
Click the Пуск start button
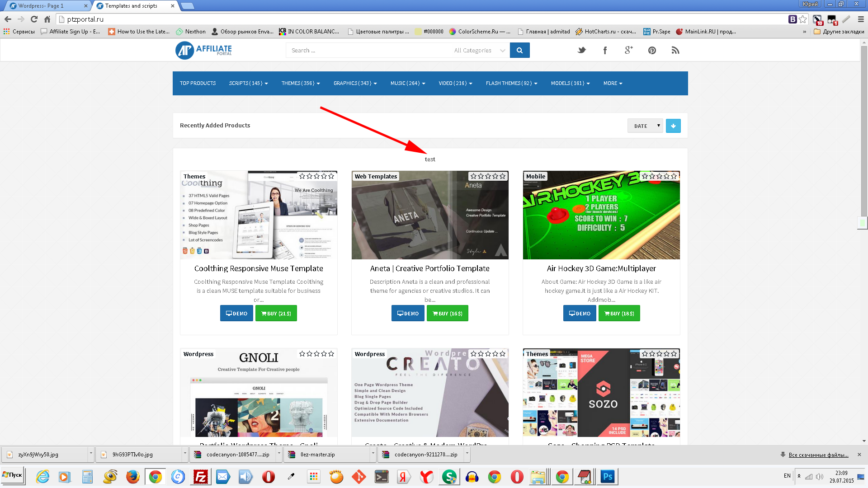coord(12,475)
